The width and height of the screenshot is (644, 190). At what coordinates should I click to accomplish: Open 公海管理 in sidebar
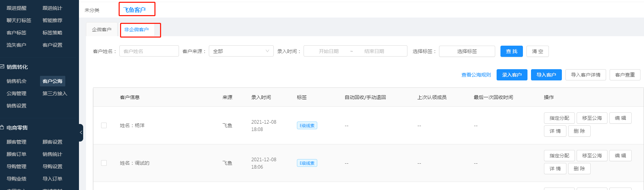tap(16, 93)
